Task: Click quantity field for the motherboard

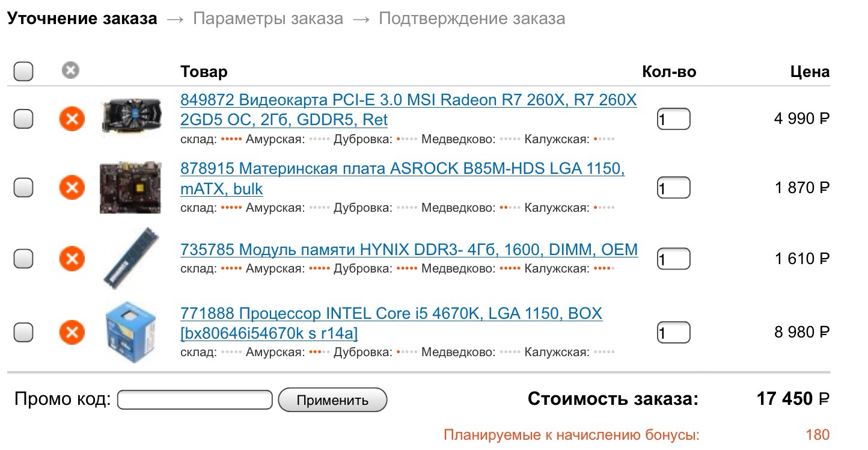Action: pyautogui.click(x=673, y=188)
